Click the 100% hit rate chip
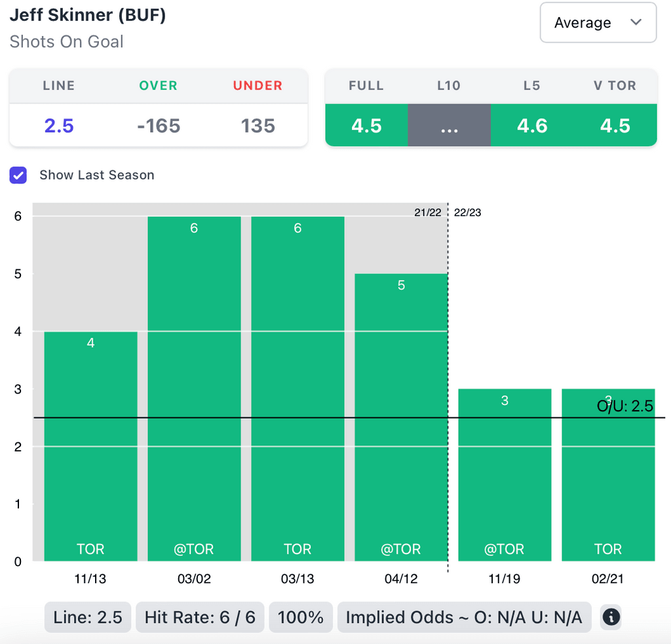 [301, 617]
